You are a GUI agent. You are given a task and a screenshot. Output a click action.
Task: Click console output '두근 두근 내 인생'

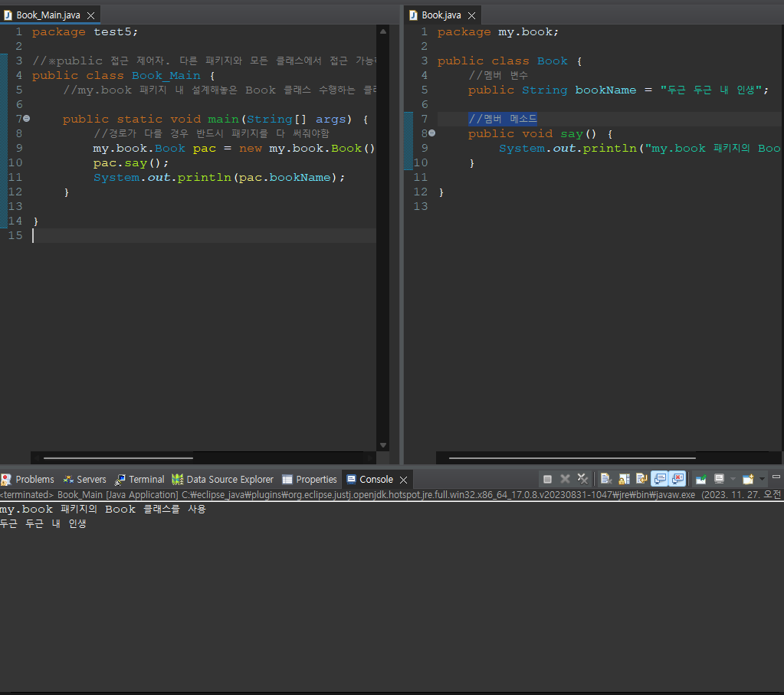tap(43, 523)
